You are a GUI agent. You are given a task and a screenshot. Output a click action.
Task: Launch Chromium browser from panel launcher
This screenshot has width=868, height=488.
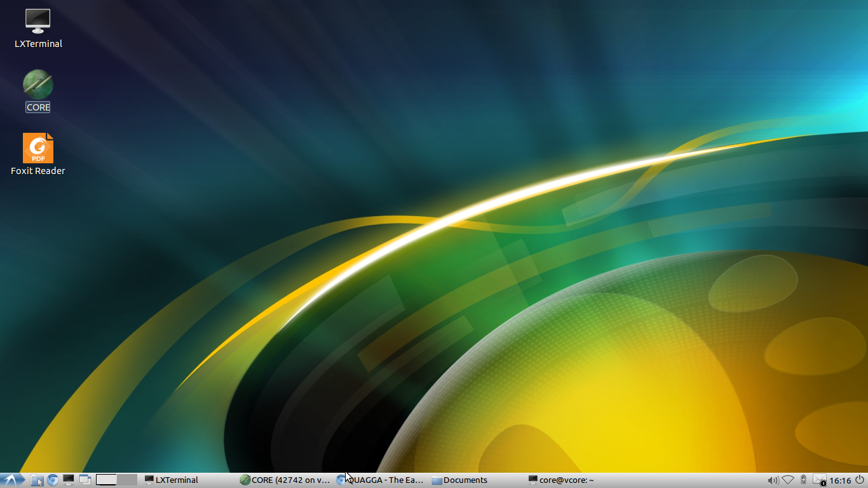[53, 480]
